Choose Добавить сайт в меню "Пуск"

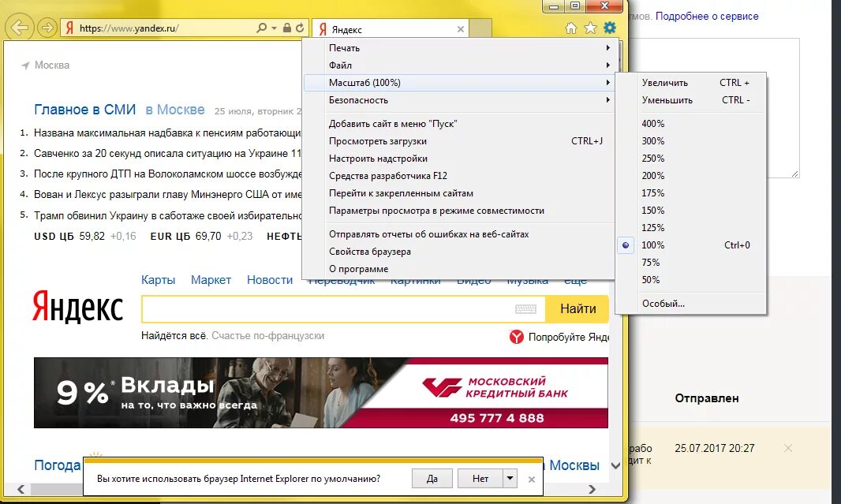pos(459,124)
